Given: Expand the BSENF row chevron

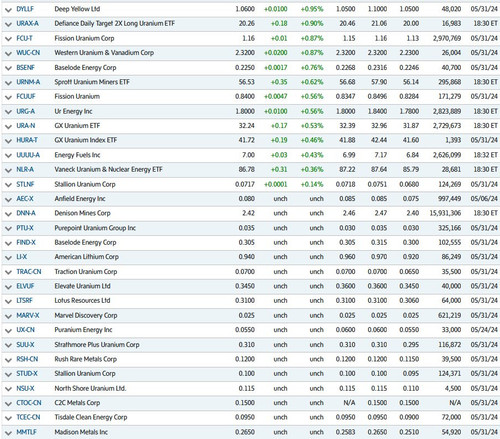Looking at the screenshot, I should (9, 68).
